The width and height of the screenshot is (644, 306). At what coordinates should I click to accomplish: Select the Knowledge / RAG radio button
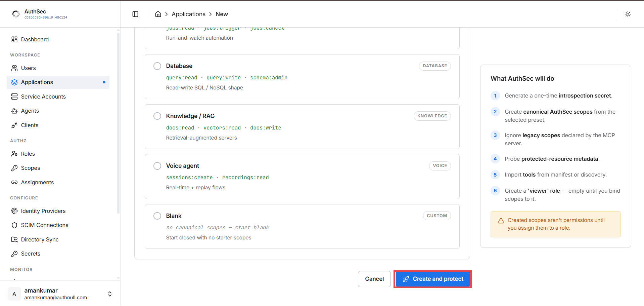click(157, 116)
